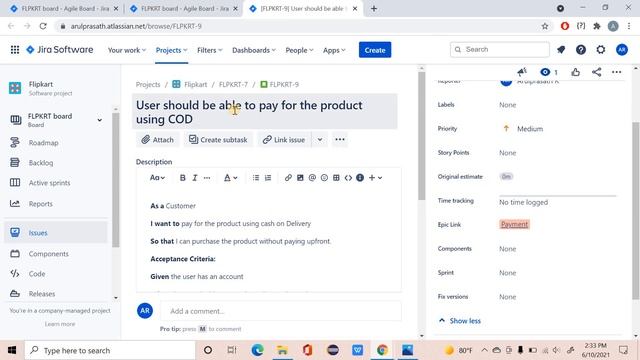This screenshot has height=360, width=640.
Task: Insert a table in description
Action: pyautogui.click(x=336, y=178)
